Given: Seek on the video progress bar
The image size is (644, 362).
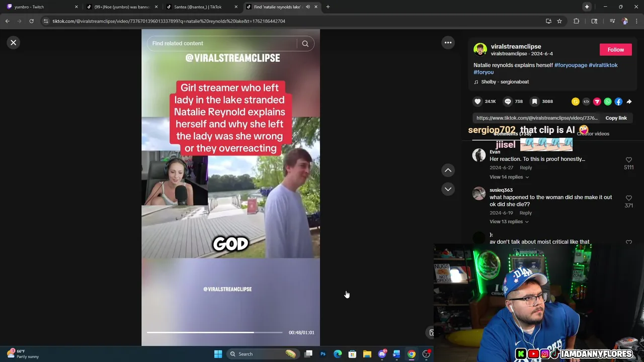Looking at the screenshot, I should tap(214, 332).
